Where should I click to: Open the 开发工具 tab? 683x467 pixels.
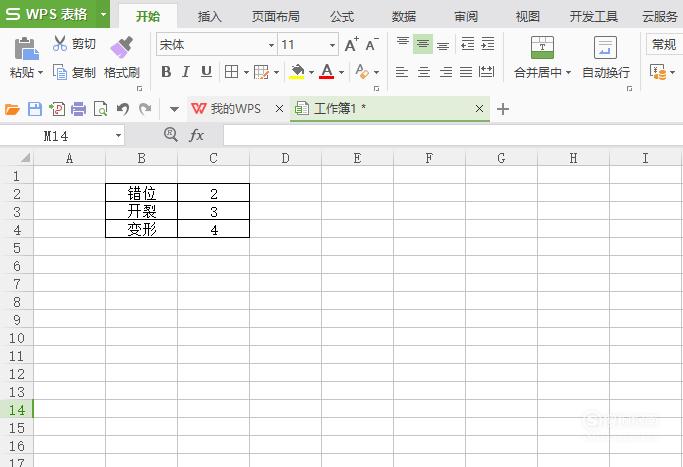[x=594, y=17]
